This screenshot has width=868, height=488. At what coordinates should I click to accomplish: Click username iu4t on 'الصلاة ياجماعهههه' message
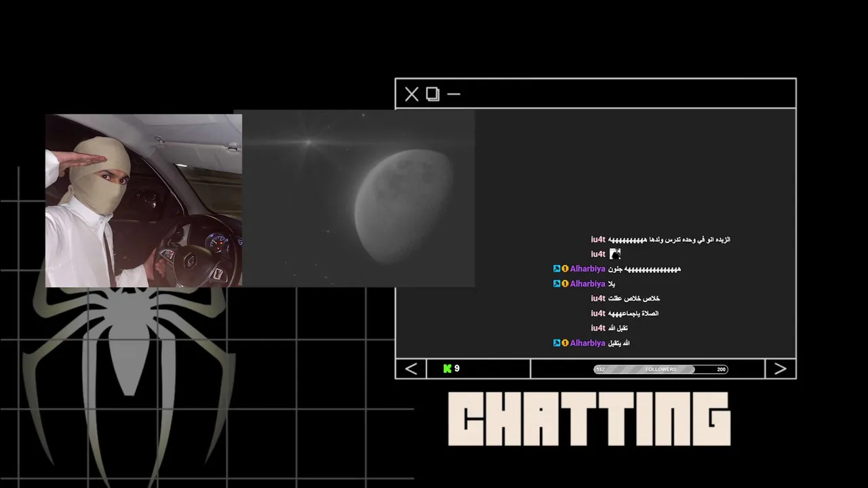tap(598, 314)
